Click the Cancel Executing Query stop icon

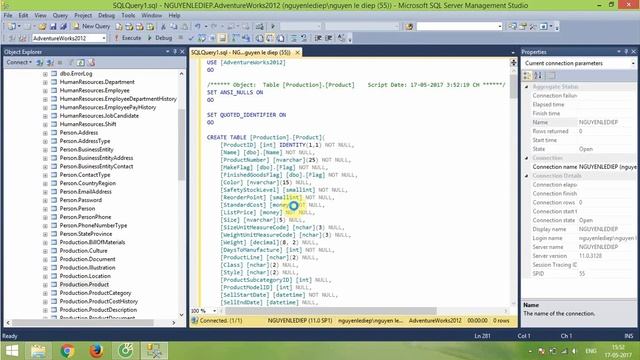tap(180, 38)
